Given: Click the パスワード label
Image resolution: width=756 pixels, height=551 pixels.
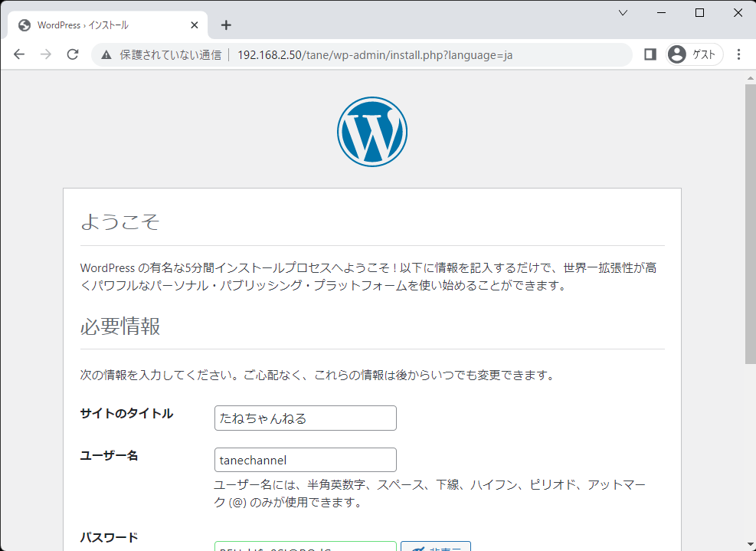Looking at the screenshot, I should tap(109, 537).
